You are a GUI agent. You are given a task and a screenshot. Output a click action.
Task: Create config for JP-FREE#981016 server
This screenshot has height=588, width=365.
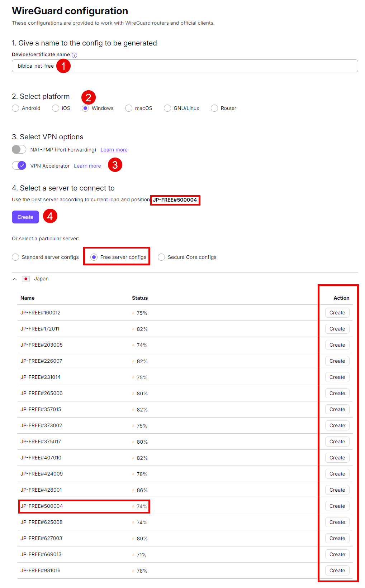[337, 570]
